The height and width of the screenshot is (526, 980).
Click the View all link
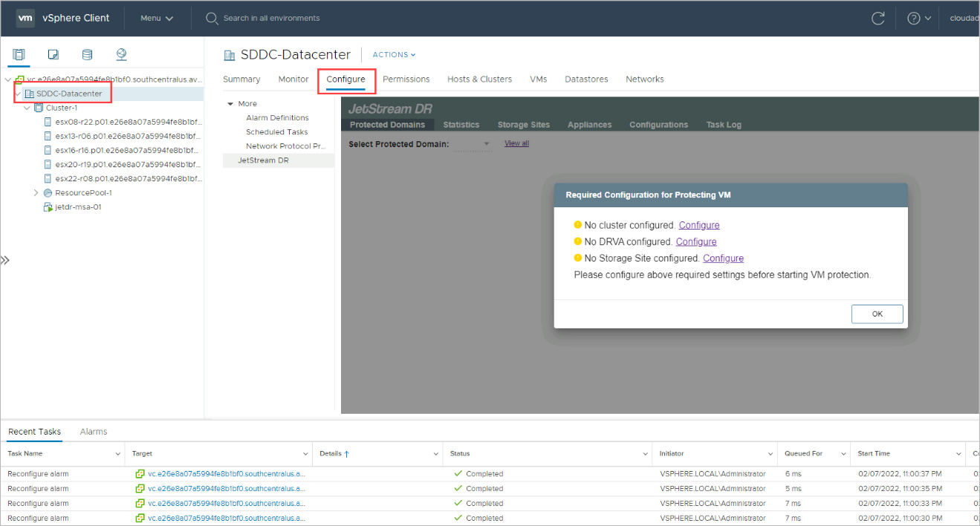pos(516,143)
